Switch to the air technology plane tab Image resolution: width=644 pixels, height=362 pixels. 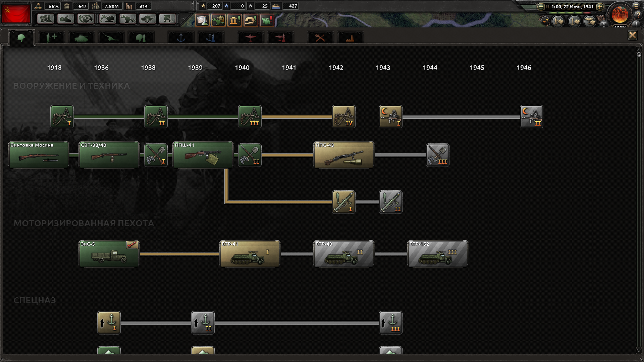[251, 38]
